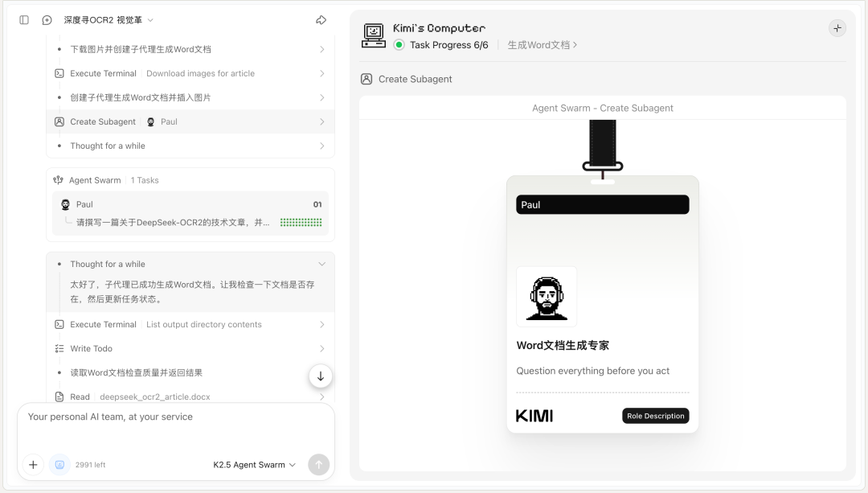
Task: Open Paul task card in Agent Swarm
Action: tap(190, 213)
